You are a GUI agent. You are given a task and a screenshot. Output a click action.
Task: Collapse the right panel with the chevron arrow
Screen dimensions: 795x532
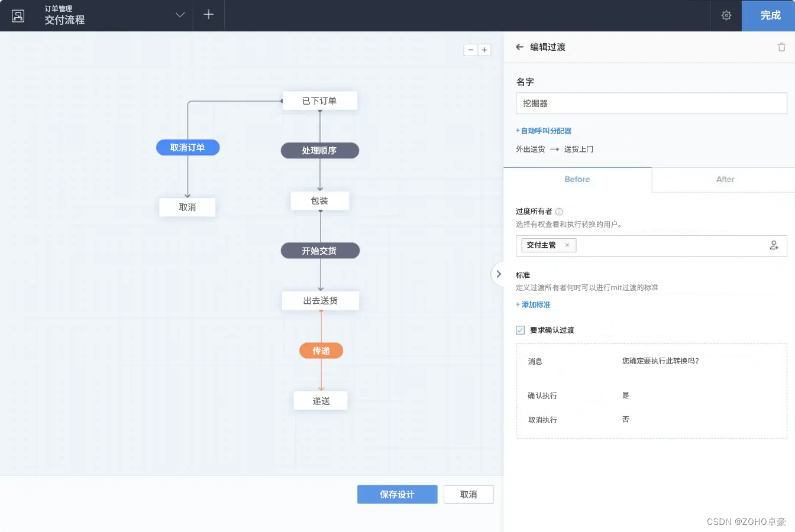tap(498, 274)
